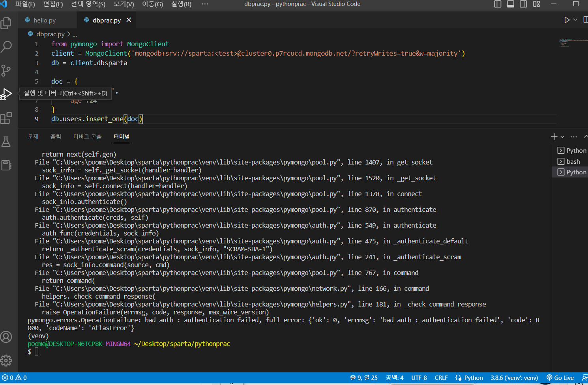Open launch profile dropdown next to new terminal
Image resolution: width=588 pixels, height=385 pixels.
click(x=562, y=136)
